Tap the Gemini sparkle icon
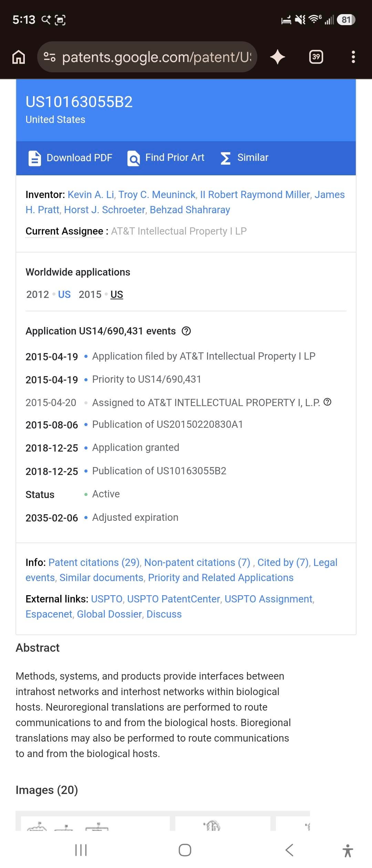Viewport: 372px width, 868px height. pyautogui.click(x=278, y=57)
